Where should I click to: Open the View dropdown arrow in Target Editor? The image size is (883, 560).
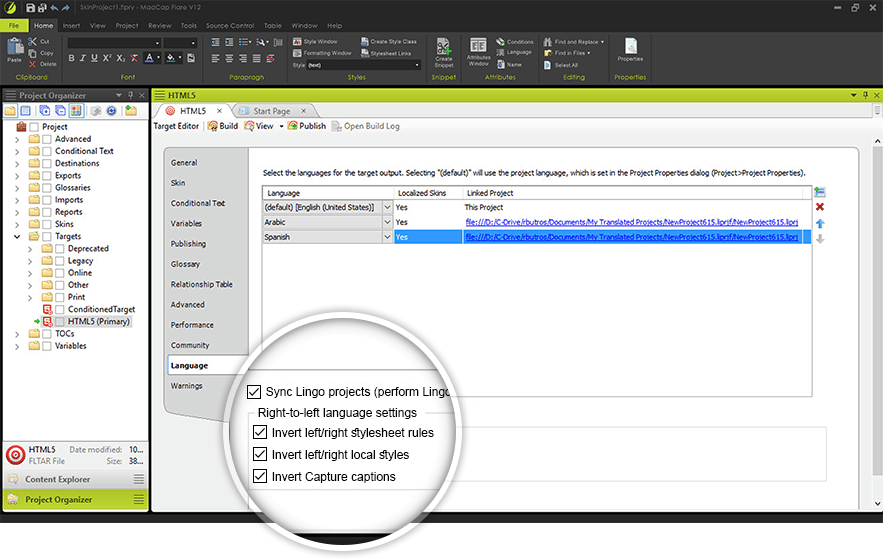[x=282, y=126]
